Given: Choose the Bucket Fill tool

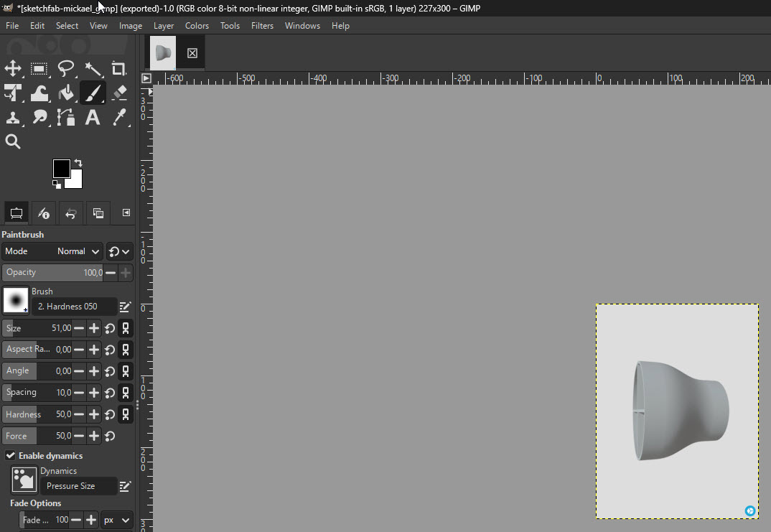Looking at the screenshot, I should coord(66,93).
